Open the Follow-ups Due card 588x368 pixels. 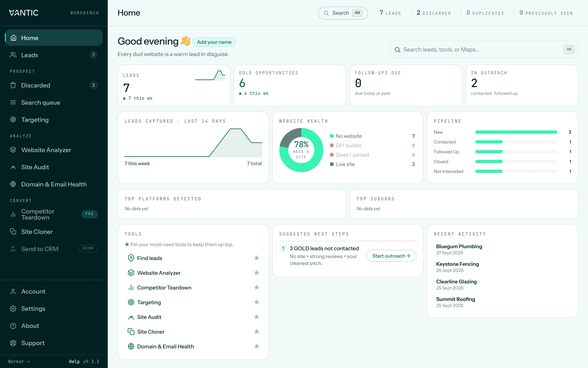405,85
